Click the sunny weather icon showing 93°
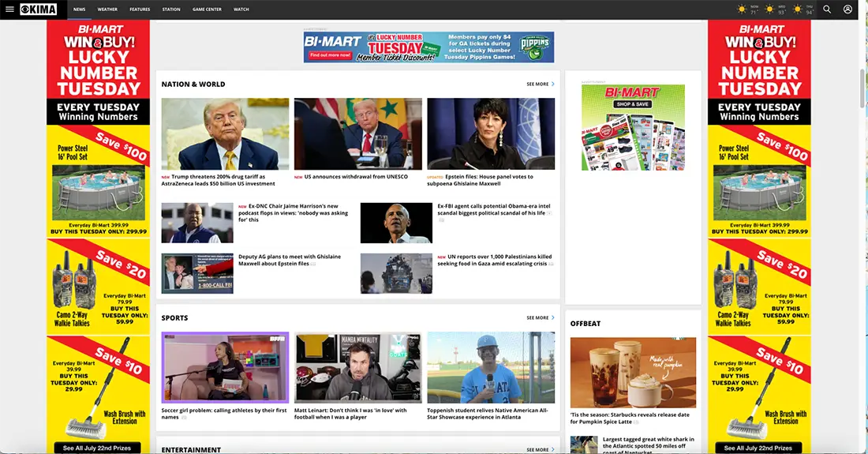868x454 pixels. 769,9
